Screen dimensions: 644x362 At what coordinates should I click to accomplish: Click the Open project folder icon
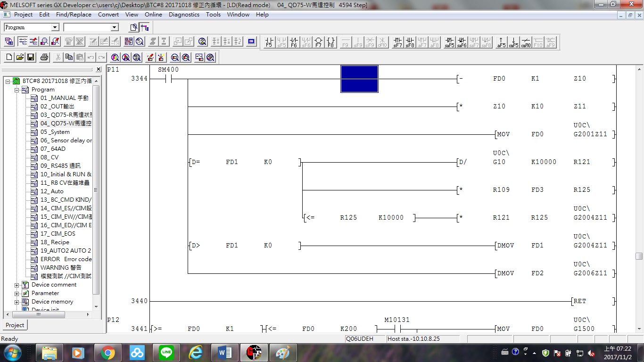(20, 58)
